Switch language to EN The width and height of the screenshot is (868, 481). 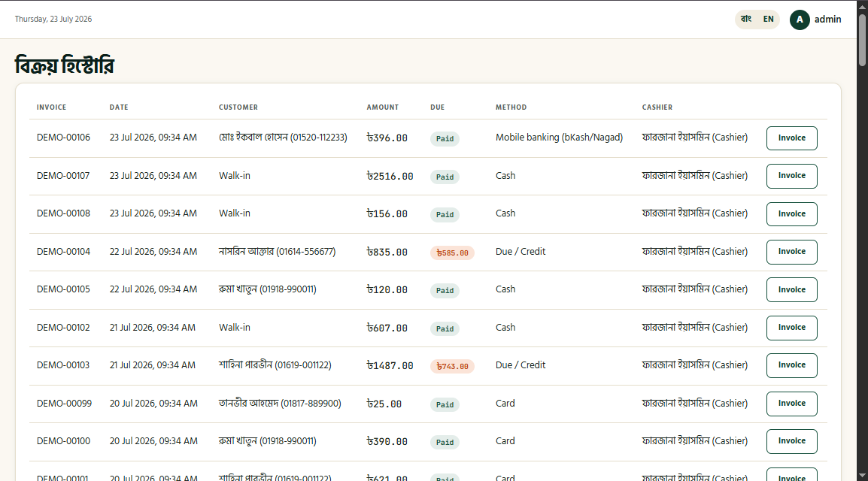769,19
